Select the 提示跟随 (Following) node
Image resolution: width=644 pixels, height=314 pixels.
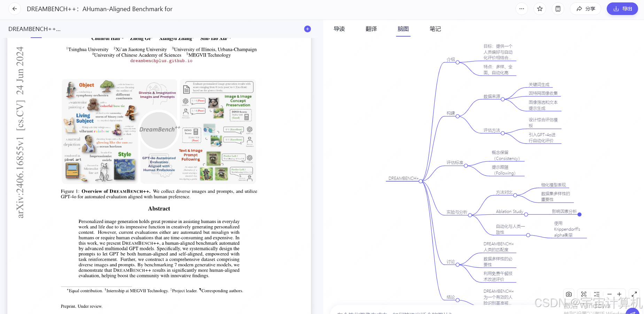click(505, 170)
